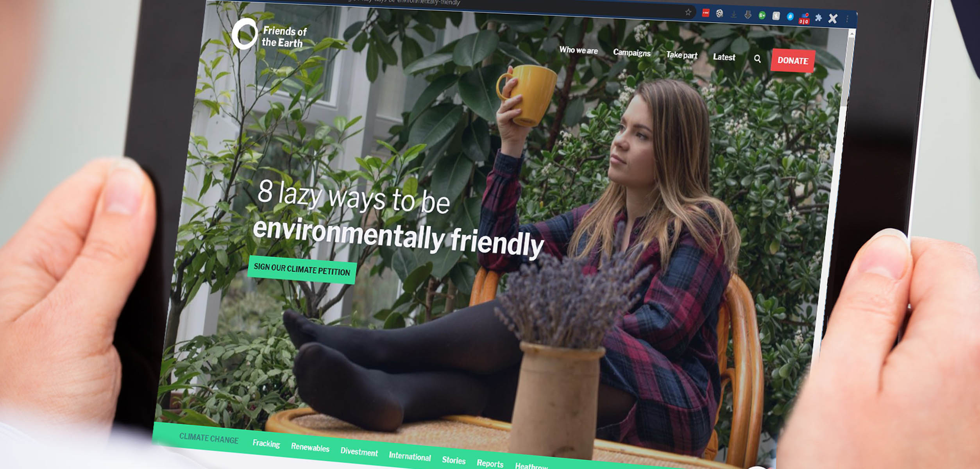Click the page scrollbar up arrow
Viewport: 980px width, 469px height.
pos(852,34)
